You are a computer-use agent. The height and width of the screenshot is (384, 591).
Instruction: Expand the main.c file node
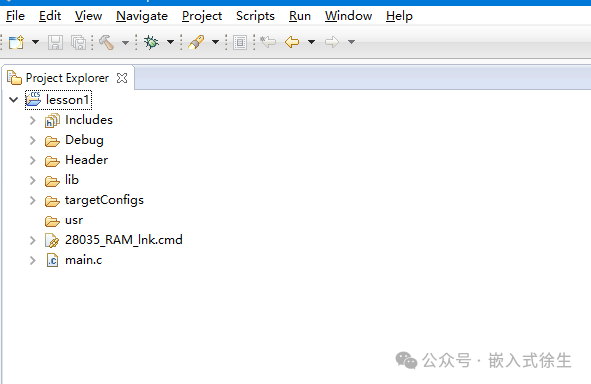[x=32, y=260]
